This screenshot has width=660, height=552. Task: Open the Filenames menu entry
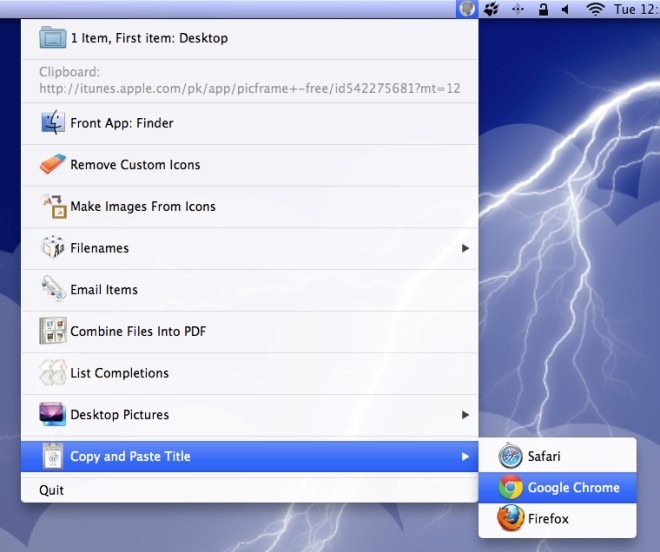250,248
